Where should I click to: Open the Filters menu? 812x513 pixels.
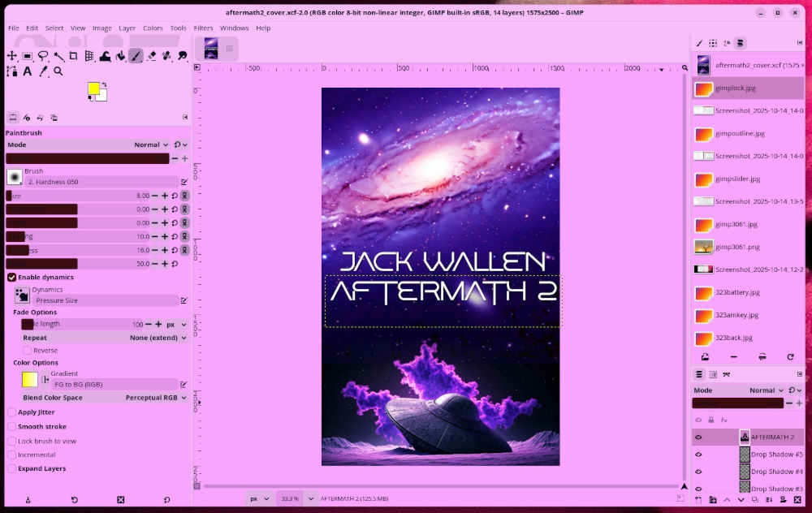[203, 28]
